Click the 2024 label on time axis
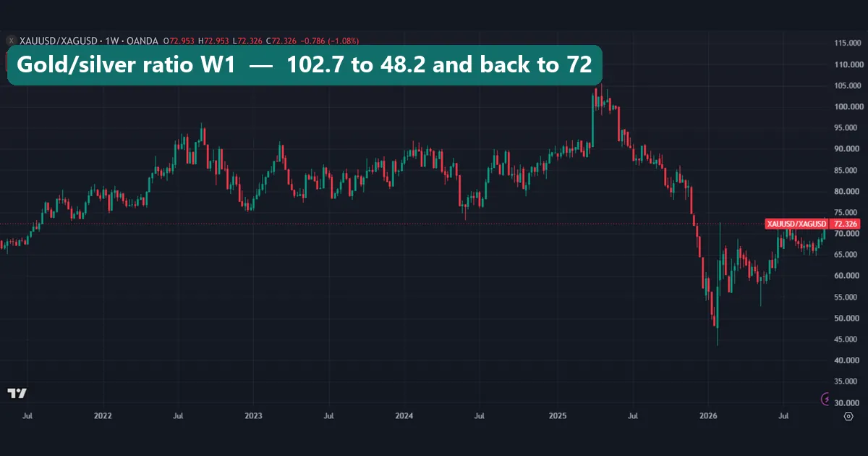The height and width of the screenshot is (456, 868). (x=404, y=416)
